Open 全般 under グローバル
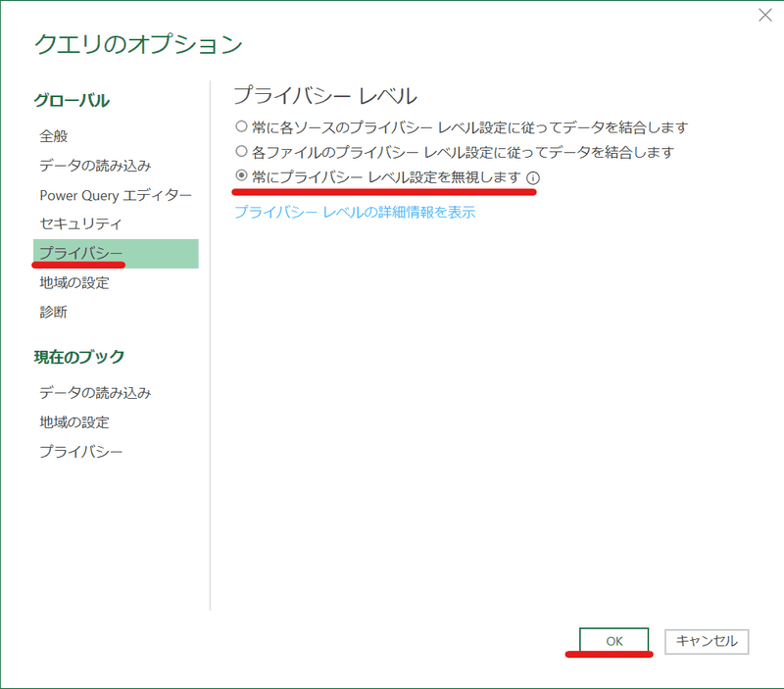This screenshot has height=689, width=784. tap(54, 135)
